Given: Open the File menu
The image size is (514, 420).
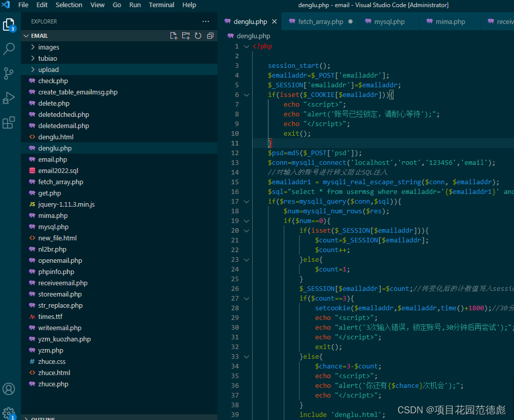Looking at the screenshot, I should (x=23, y=5).
